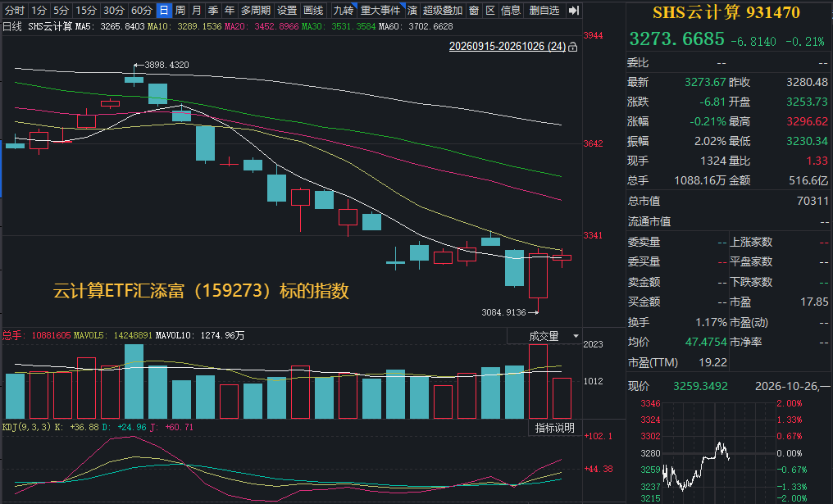Click the latest price 3273.6685
Viewport: 833px width, 504px height.
(x=677, y=39)
